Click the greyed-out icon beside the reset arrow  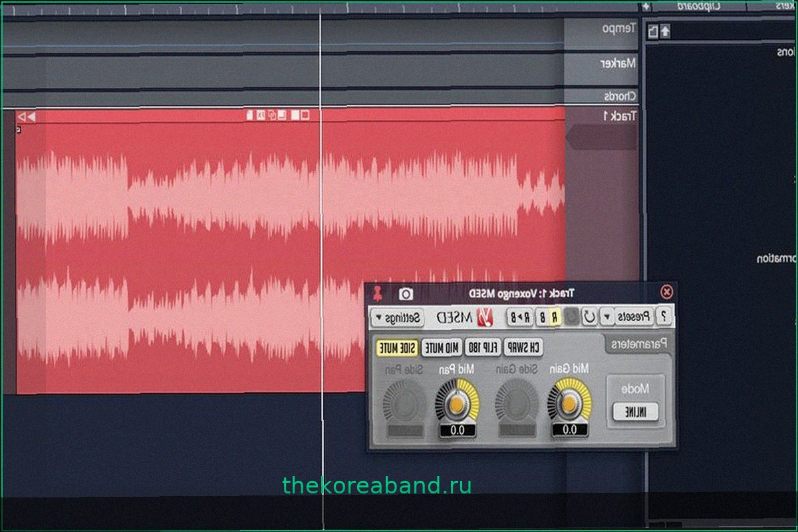coord(573,317)
